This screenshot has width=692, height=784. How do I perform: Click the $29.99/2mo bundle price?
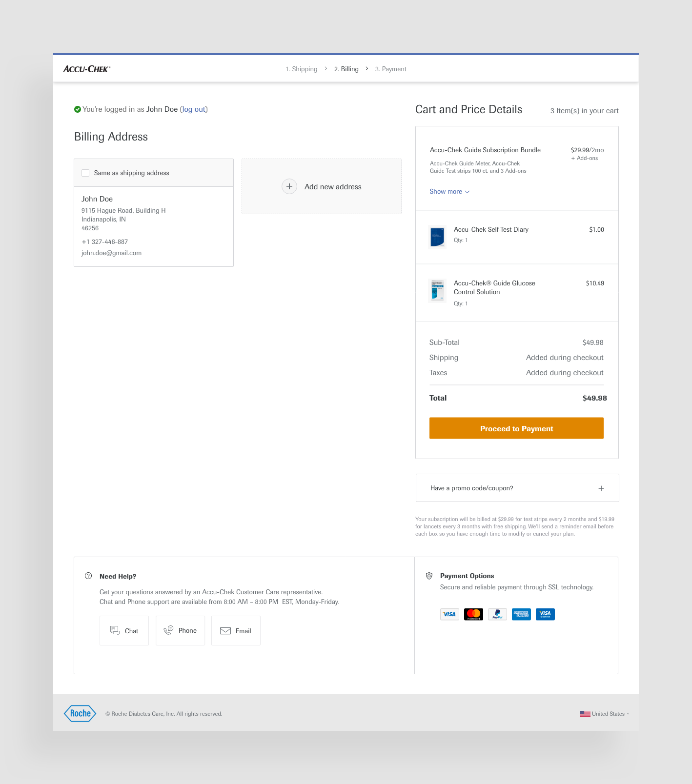point(587,150)
